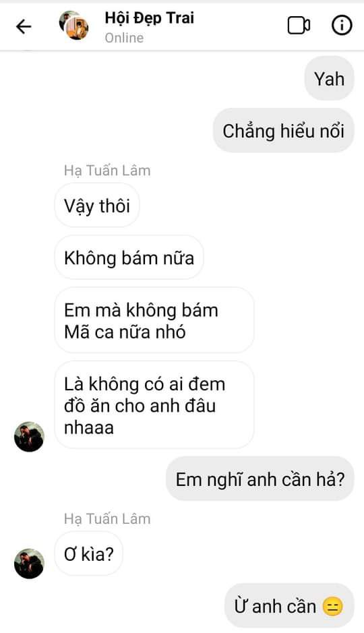Select the "Em mà không bám Mã ca" message
The height and width of the screenshot is (633, 364).
(x=154, y=320)
